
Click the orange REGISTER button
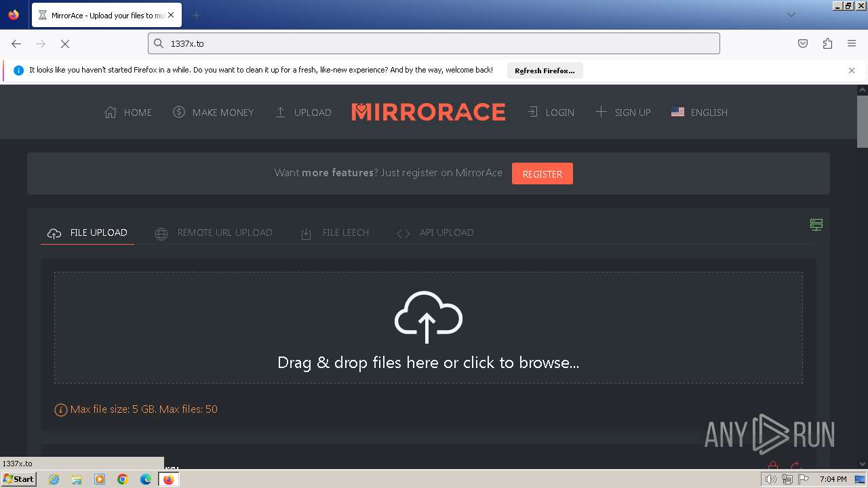pos(542,174)
